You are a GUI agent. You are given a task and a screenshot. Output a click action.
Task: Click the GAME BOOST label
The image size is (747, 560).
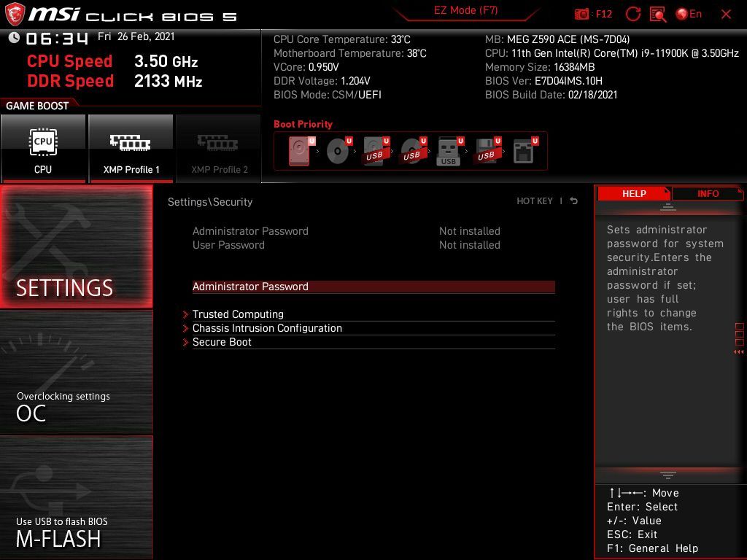point(37,106)
